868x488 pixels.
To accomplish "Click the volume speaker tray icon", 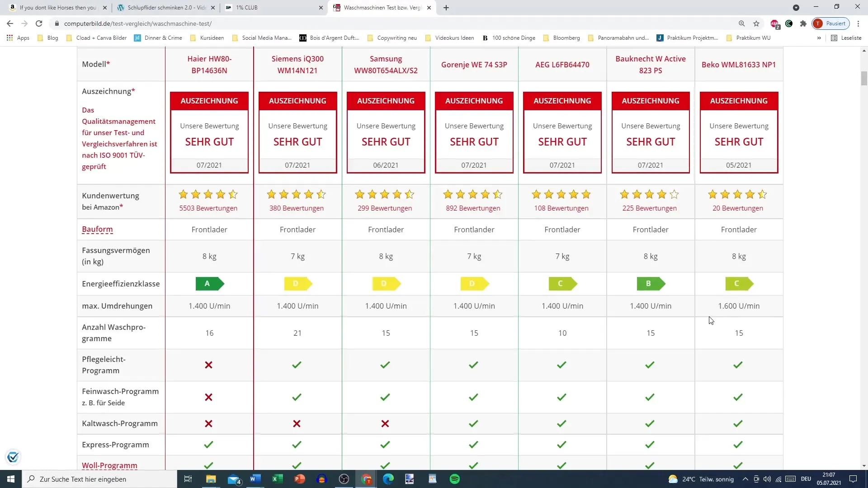I will point(767,479).
